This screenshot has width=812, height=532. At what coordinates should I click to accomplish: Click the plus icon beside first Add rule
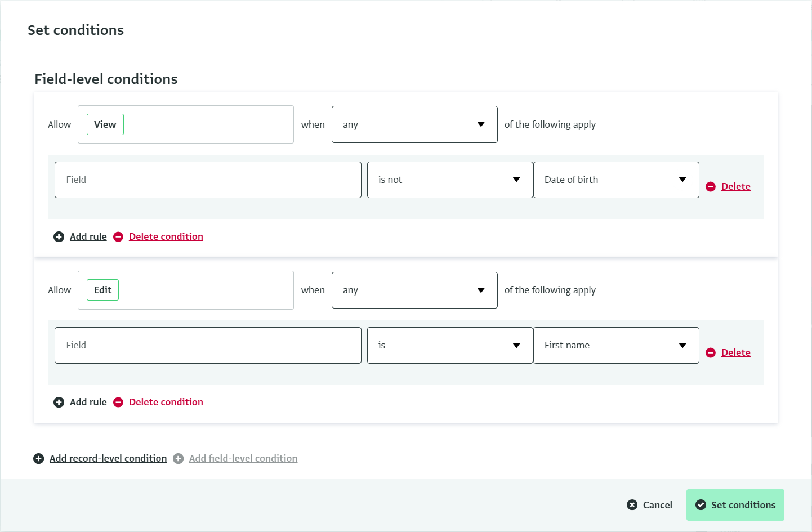[x=59, y=237]
